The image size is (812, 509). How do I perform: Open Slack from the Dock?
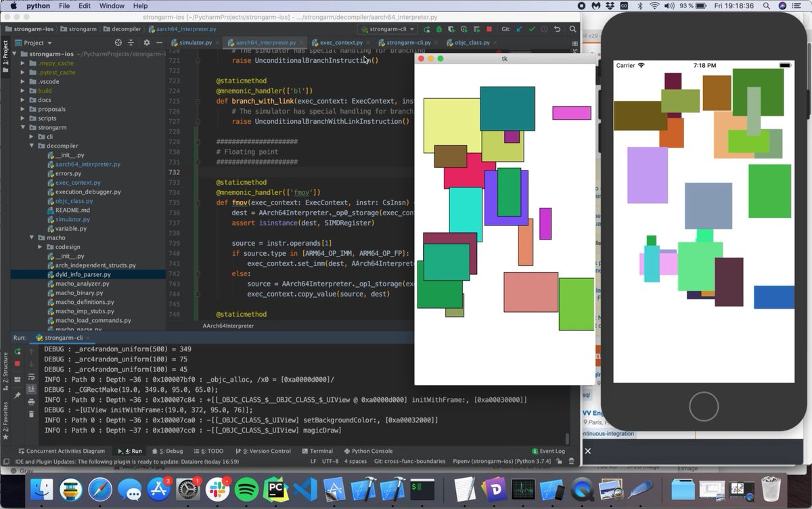click(x=217, y=489)
